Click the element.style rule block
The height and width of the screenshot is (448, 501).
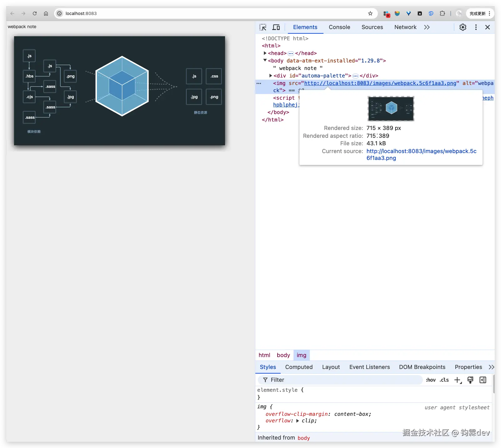(373, 394)
